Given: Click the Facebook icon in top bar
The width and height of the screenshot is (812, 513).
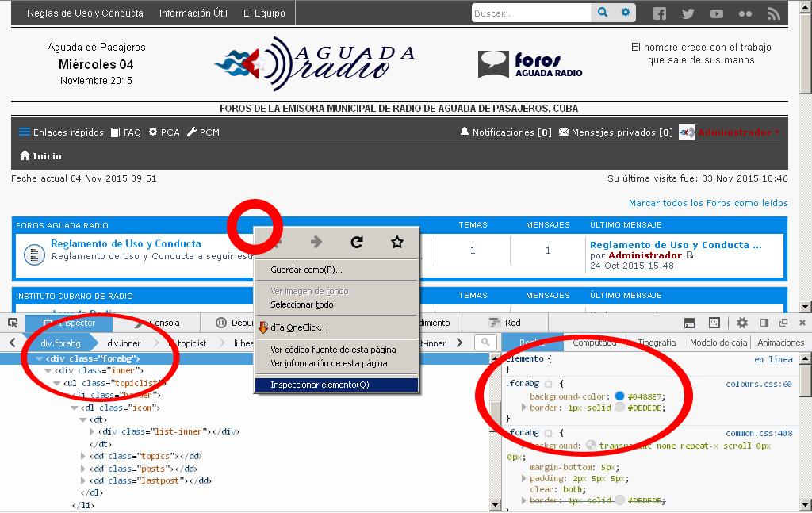Looking at the screenshot, I should (x=660, y=13).
